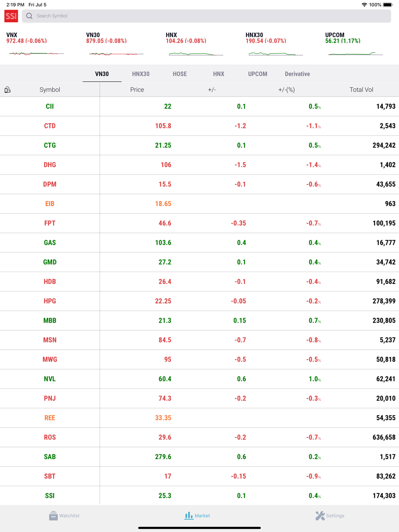Screen dimensions: 399x532
Task: Open the NVL stock symbol
Action: click(50, 379)
